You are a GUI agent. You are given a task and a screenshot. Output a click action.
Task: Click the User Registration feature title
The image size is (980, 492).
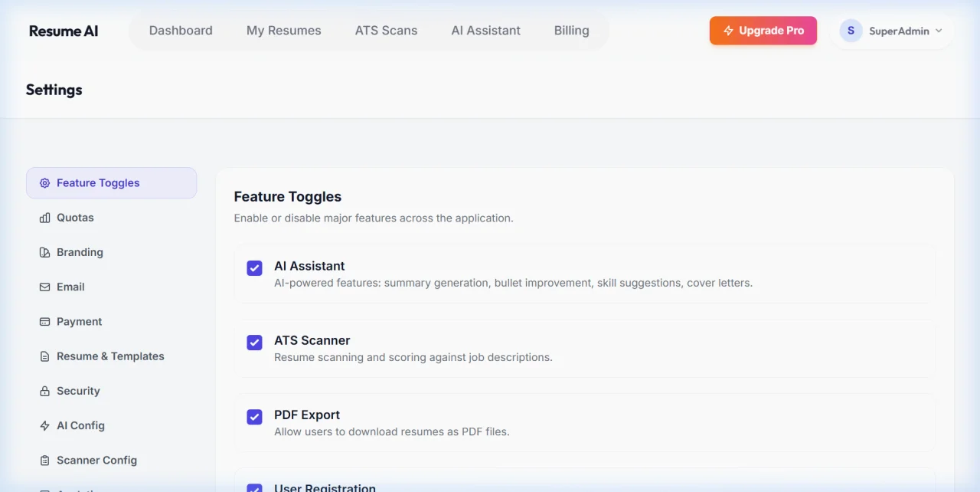[325, 487]
